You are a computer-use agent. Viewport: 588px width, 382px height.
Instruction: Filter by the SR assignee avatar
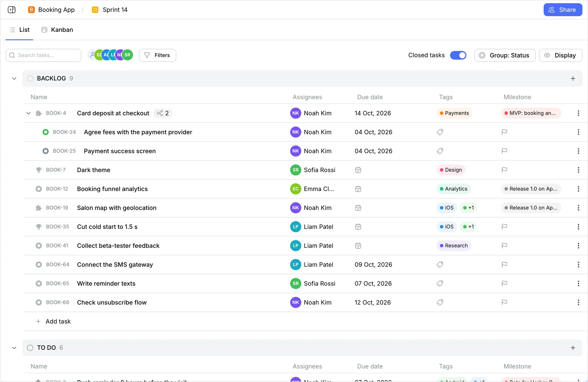click(x=127, y=55)
